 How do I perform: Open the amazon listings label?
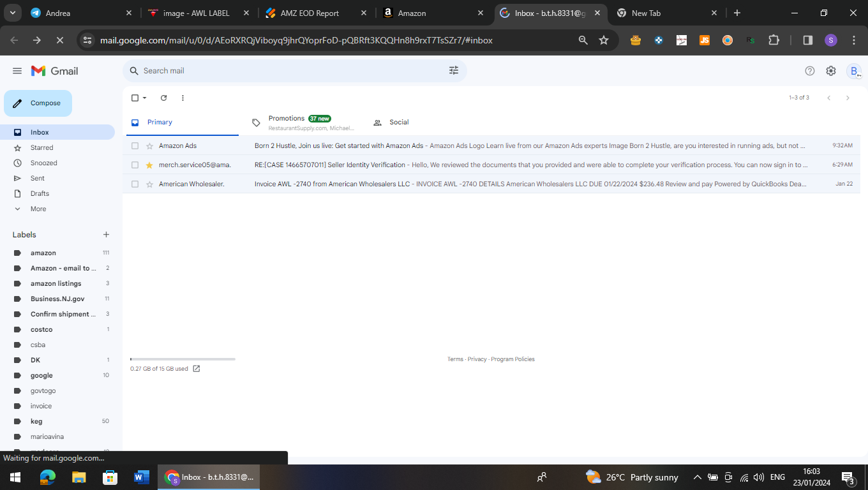pos(57,283)
